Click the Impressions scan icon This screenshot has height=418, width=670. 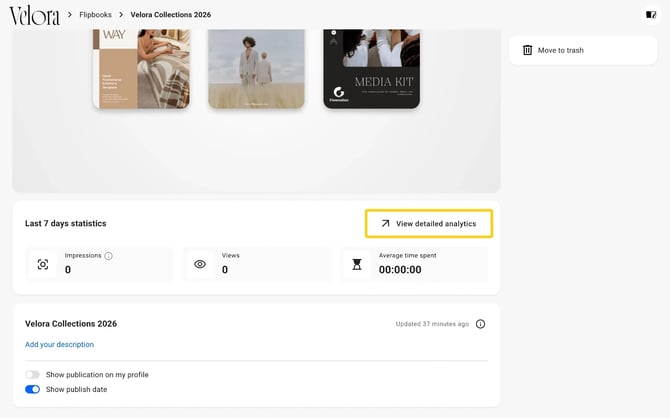43,264
